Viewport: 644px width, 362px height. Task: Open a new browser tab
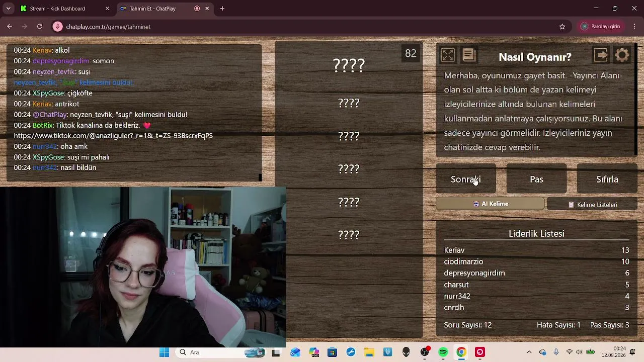tap(222, 9)
